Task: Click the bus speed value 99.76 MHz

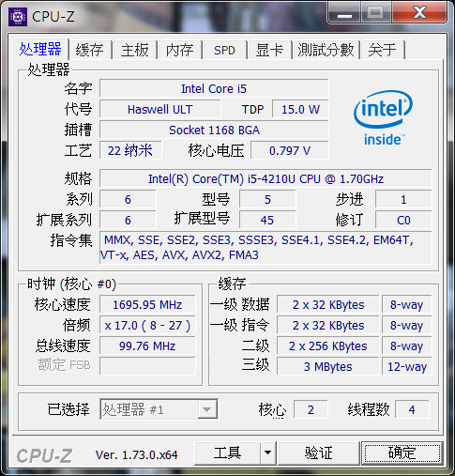Action: pyautogui.click(x=147, y=345)
